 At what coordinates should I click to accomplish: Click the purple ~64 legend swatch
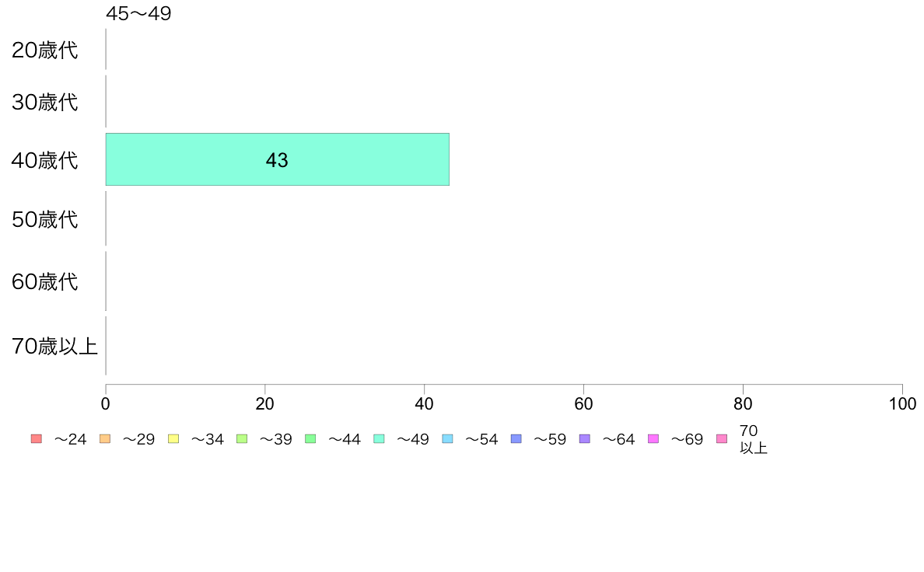tap(585, 439)
